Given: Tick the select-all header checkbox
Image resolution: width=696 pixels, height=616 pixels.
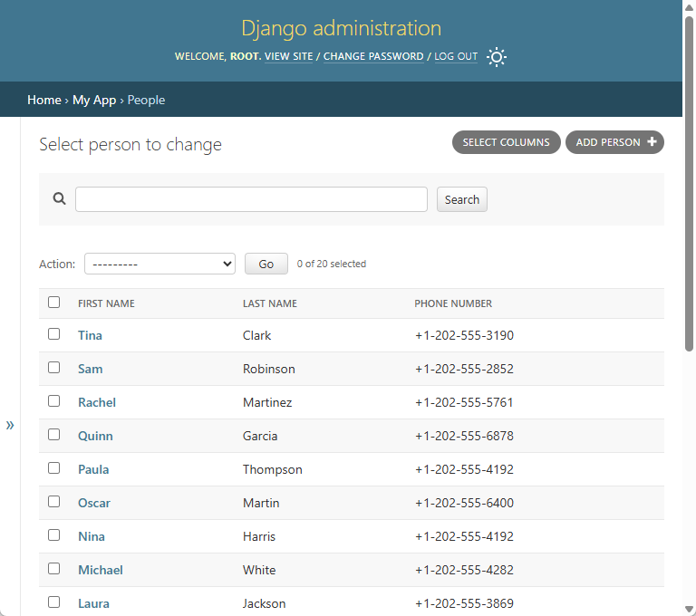Looking at the screenshot, I should point(53,303).
